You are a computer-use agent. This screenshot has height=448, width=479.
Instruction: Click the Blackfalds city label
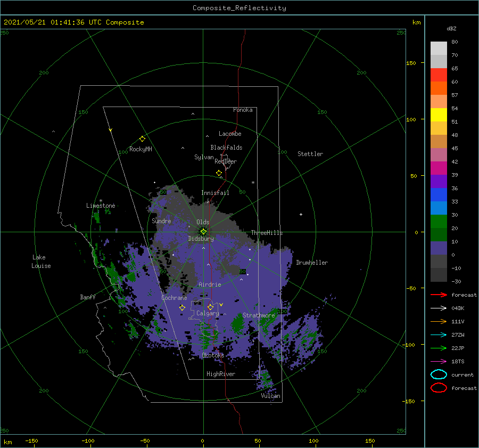[226, 148]
